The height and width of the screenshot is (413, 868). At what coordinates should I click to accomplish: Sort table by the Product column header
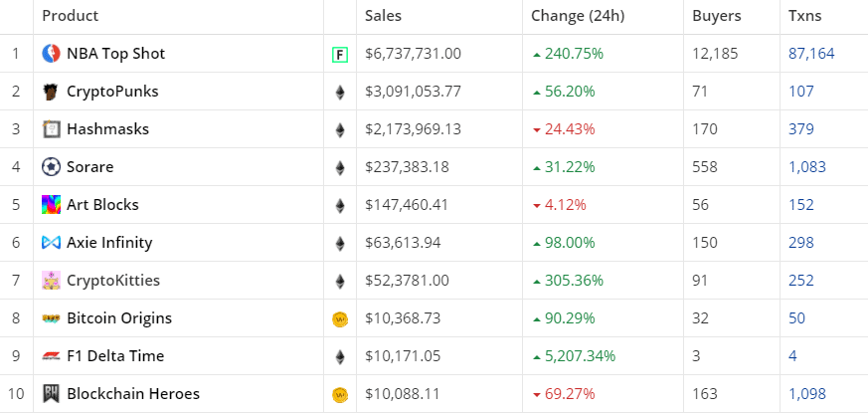tap(71, 16)
